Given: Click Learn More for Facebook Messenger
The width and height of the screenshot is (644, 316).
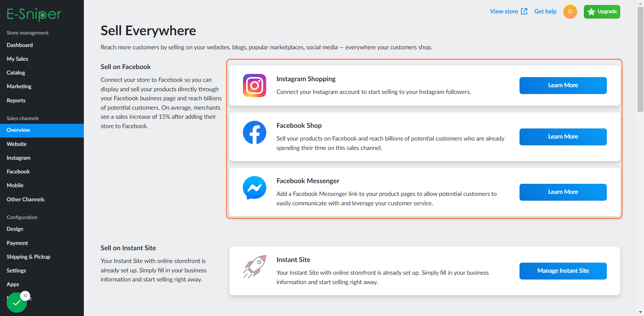Looking at the screenshot, I should (563, 192).
